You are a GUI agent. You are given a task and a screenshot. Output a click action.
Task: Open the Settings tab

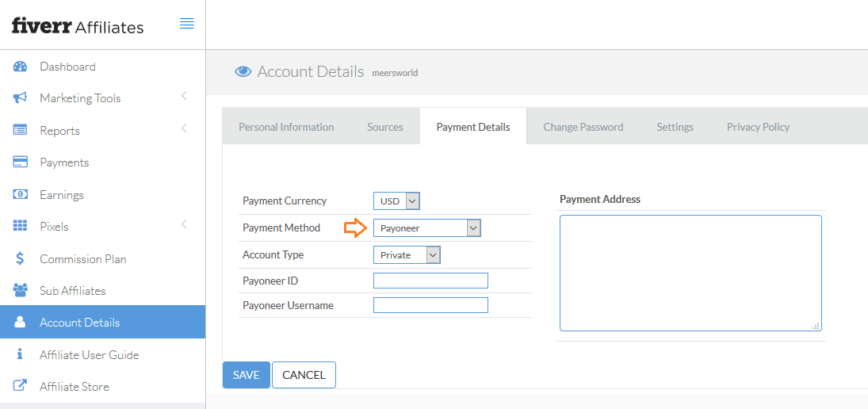click(x=675, y=127)
